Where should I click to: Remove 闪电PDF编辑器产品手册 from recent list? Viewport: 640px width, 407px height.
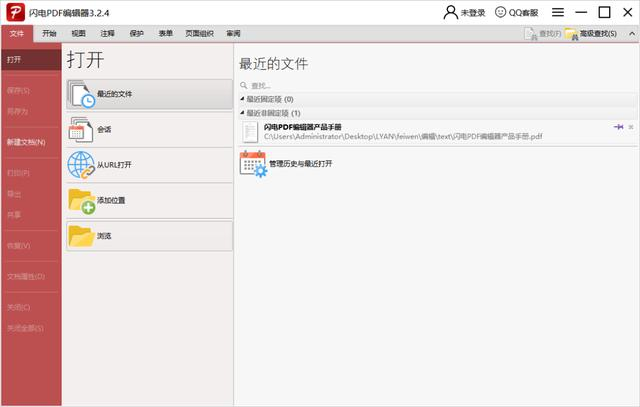[x=631, y=127]
